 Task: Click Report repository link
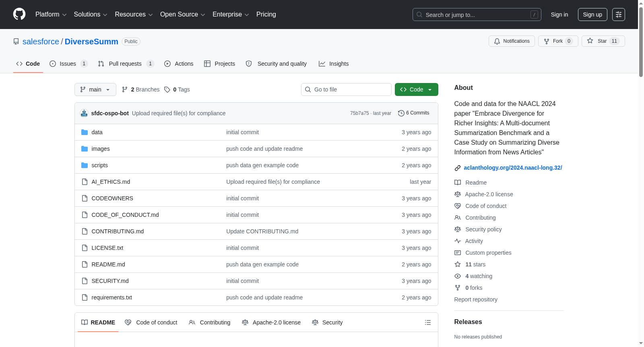click(476, 299)
